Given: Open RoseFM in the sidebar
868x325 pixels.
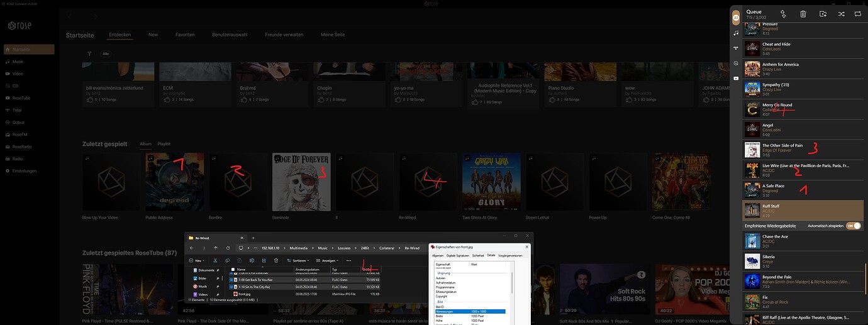Looking at the screenshot, I should [x=19, y=134].
